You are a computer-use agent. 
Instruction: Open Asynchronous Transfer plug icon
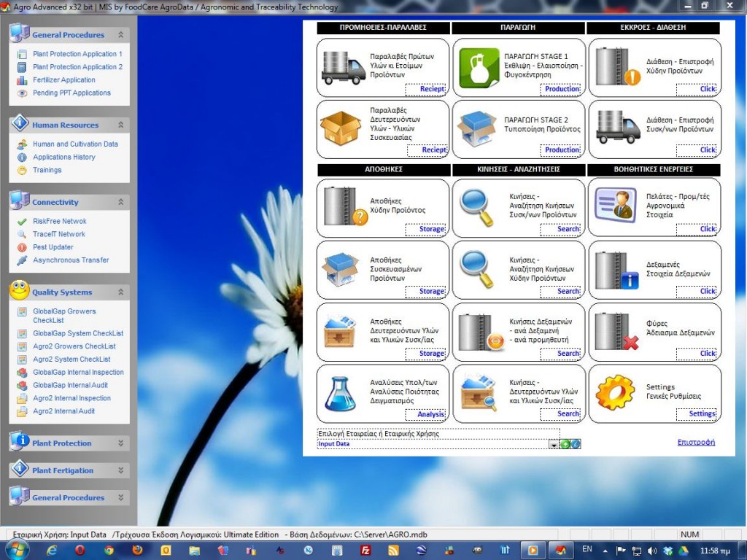[x=22, y=260]
